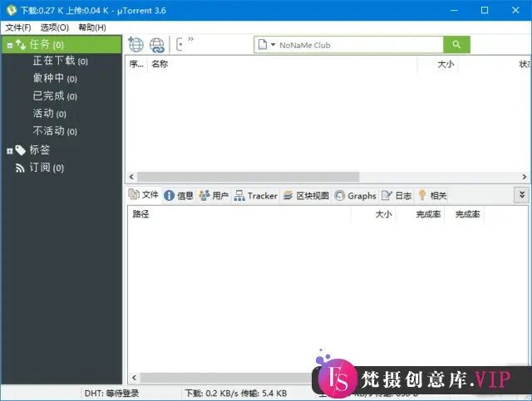Open the 文件(F) menu

pyautogui.click(x=18, y=27)
